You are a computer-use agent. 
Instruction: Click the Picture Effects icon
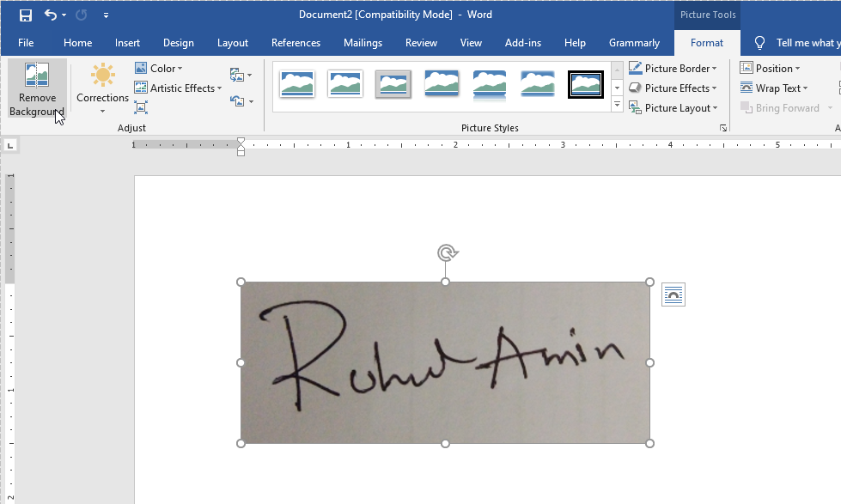[x=635, y=88]
